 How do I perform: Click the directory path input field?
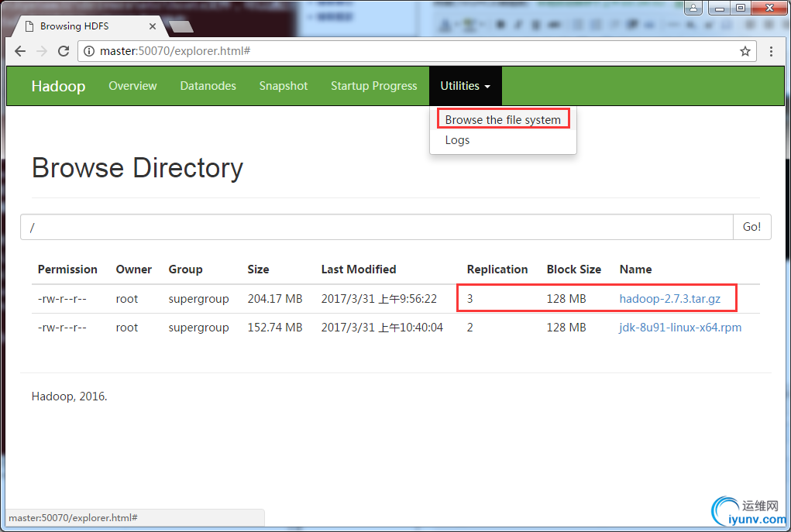tap(377, 227)
